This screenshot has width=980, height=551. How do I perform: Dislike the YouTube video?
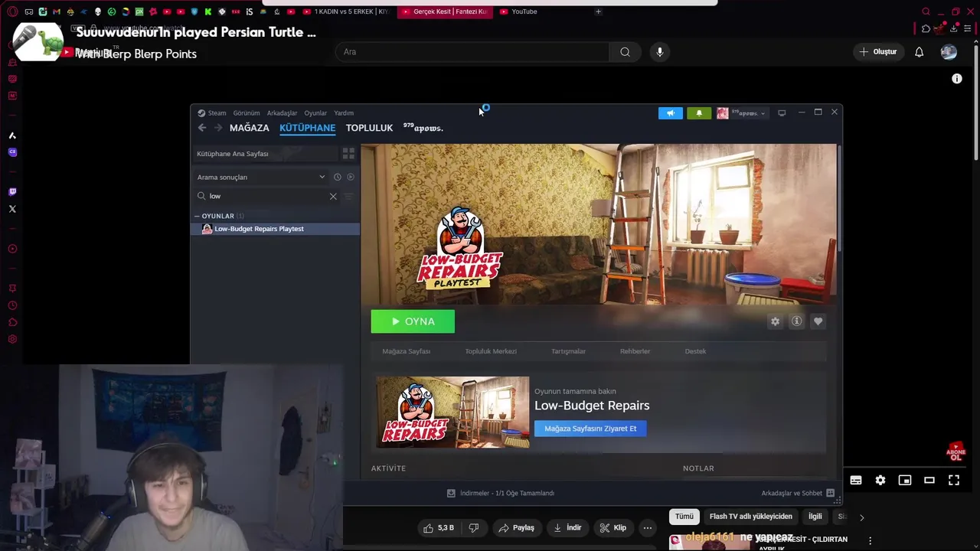click(474, 528)
